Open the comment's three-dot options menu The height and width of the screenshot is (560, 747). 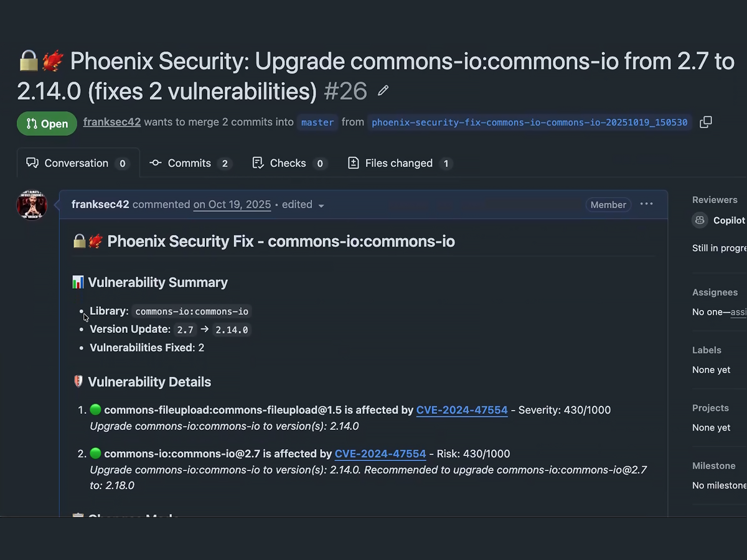coord(647,204)
